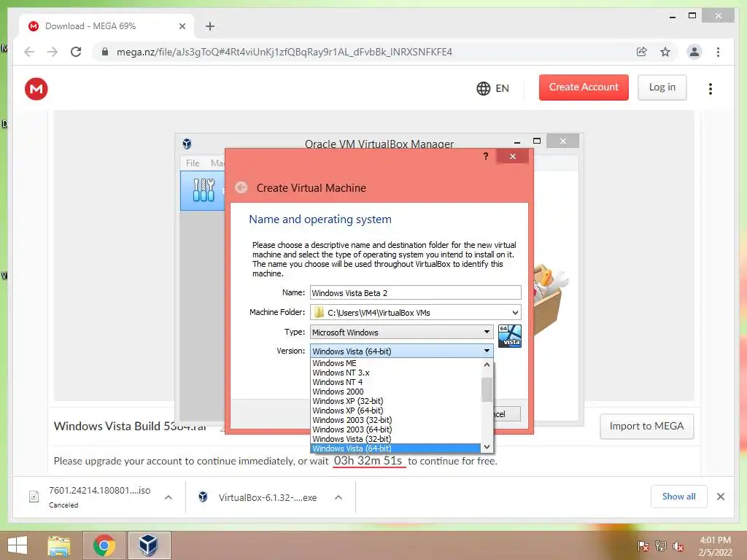Screen dimensions: 747x560
Task: Click the VirtualBox cube icon in the title bar
Action: point(187,144)
